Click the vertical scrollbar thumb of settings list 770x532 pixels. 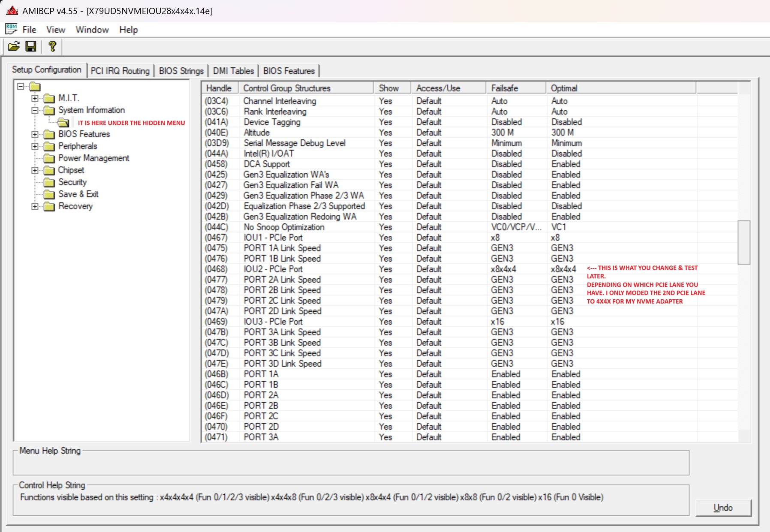click(744, 242)
